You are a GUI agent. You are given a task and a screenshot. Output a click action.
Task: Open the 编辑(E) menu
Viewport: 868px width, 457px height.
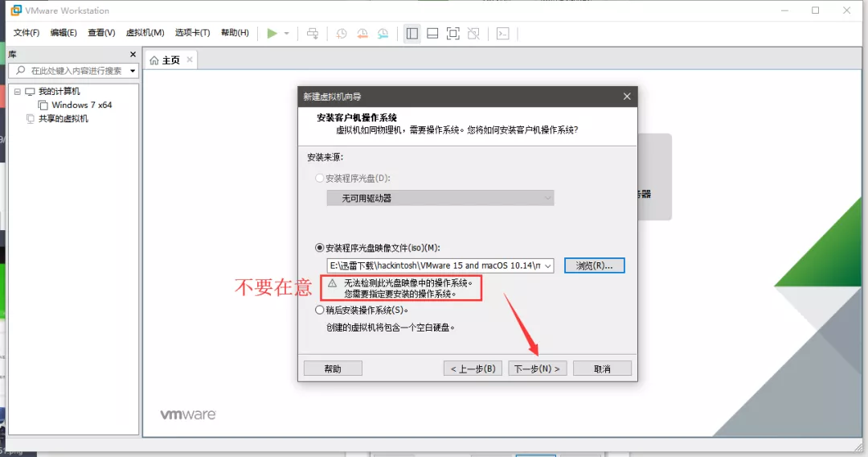tap(63, 33)
